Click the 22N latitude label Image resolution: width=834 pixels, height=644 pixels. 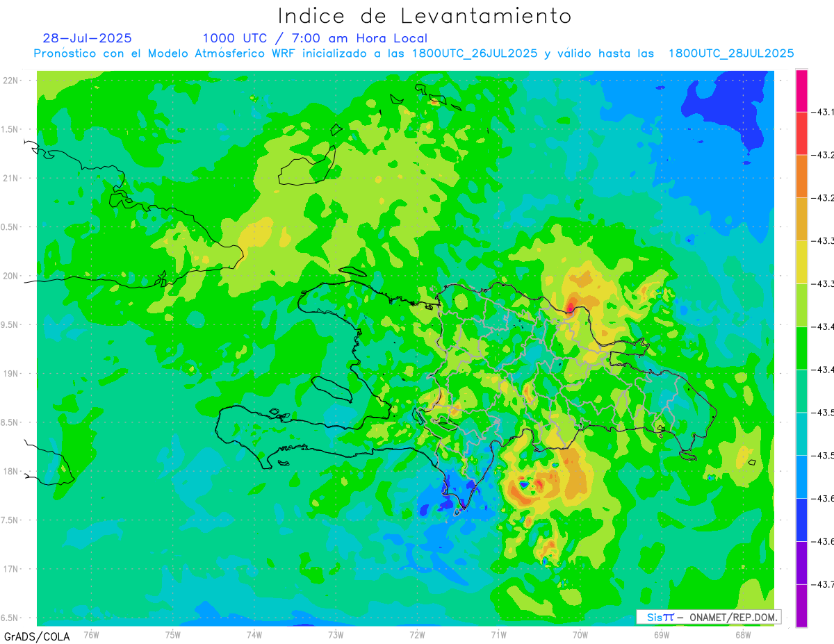pyautogui.click(x=11, y=81)
